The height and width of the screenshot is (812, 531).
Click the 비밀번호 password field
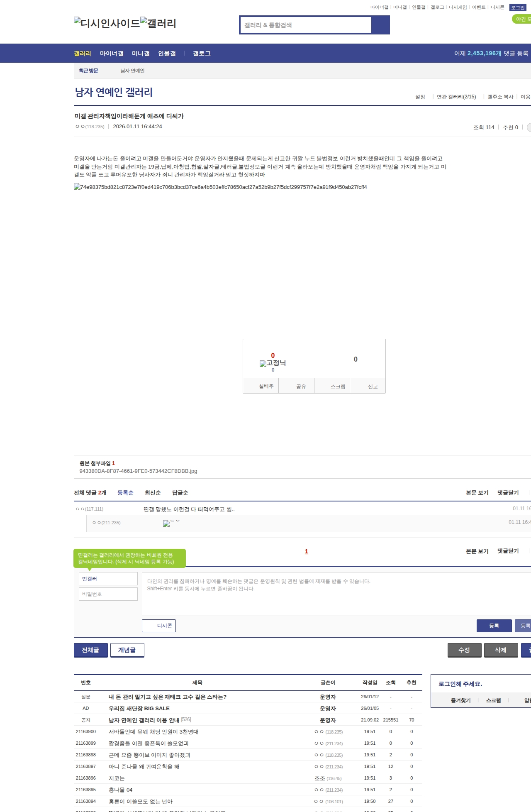108,594
